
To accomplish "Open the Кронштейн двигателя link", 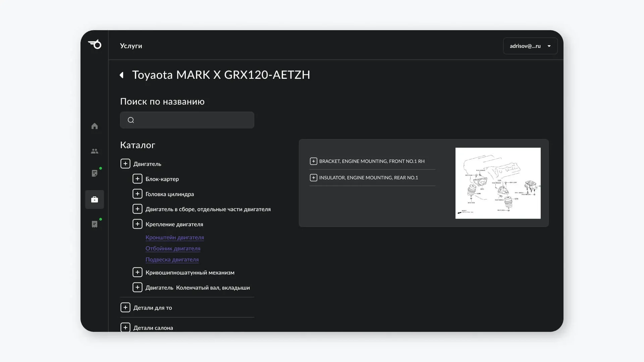I will (x=175, y=237).
